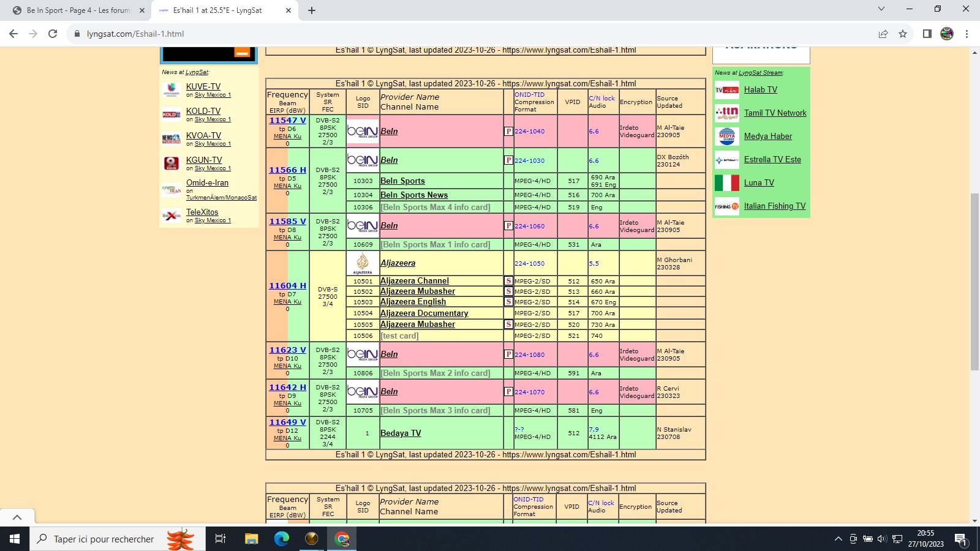
Task: Click the address bar URL field
Action: click(x=429, y=34)
